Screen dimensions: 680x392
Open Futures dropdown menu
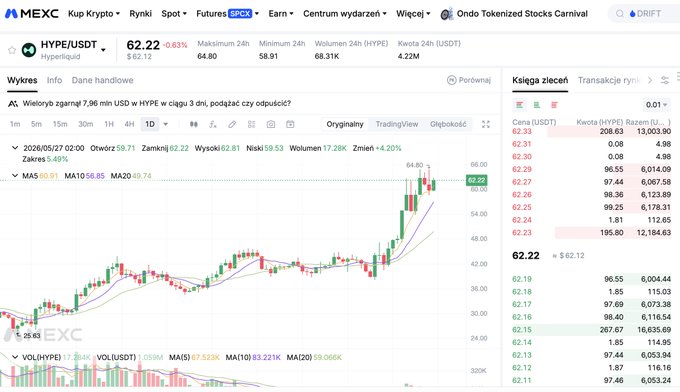(227, 14)
